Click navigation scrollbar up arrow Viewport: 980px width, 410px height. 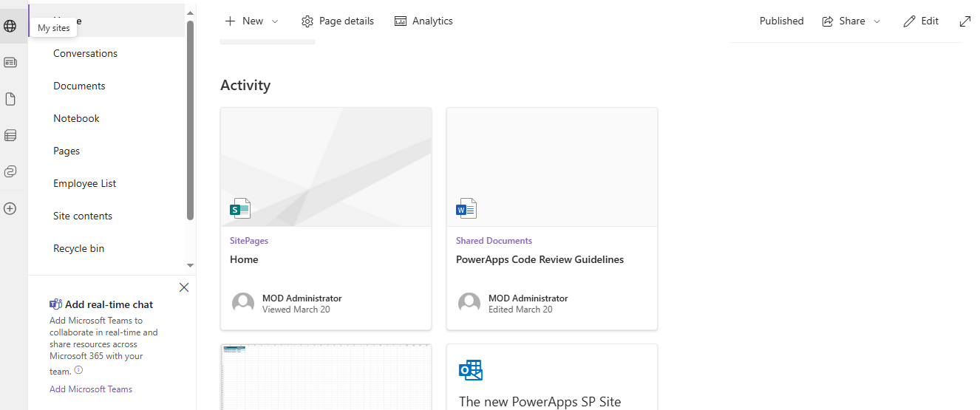click(x=190, y=13)
